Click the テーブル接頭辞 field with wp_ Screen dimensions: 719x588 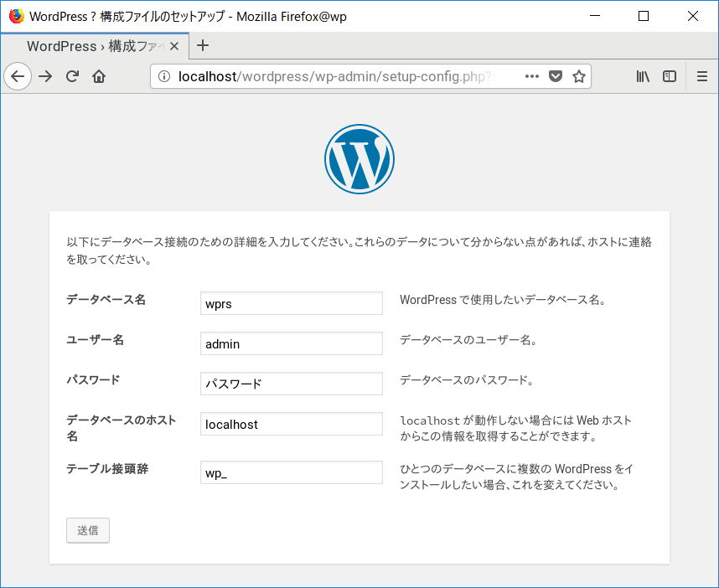tap(292, 472)
